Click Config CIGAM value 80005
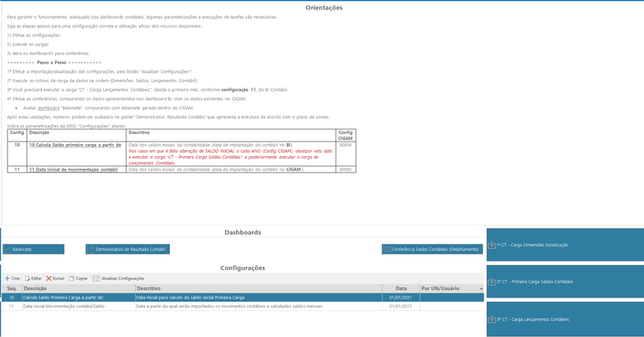Viewport: 644px width, 337px height. click(345, 169)
